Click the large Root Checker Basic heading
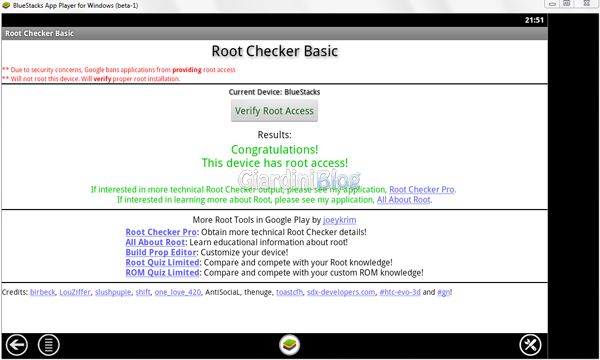The width and height of the screenshot is (600, 360). [x=275, y=51]
